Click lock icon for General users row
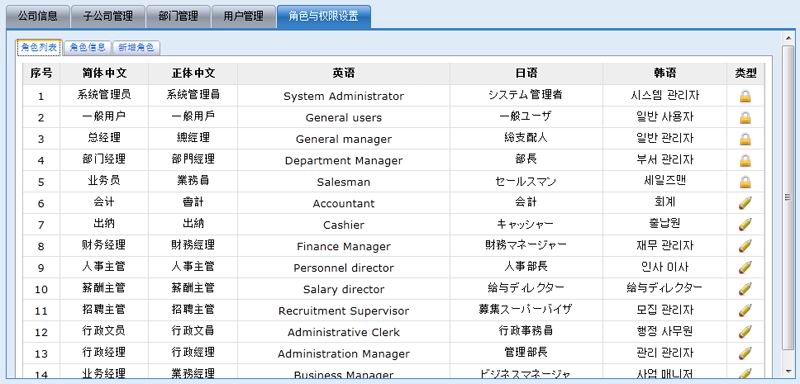The width and height of the screenshot is (800, 384). tap(745, 117)
